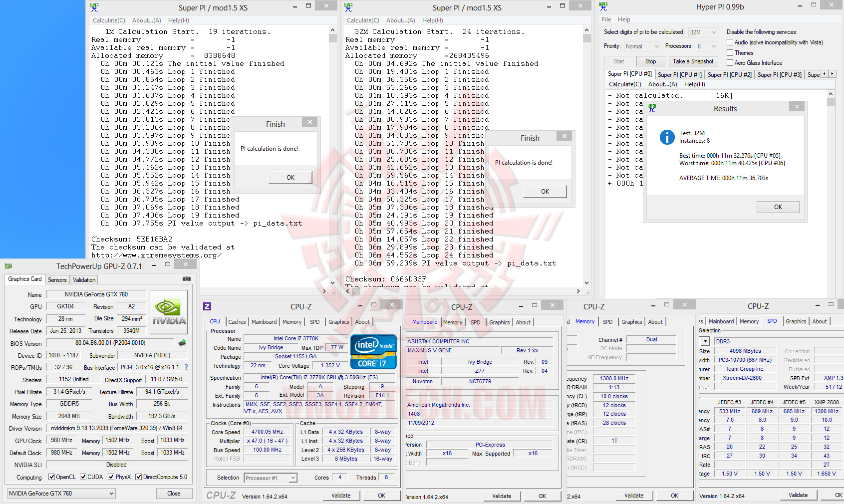Click the Super PI icon in the 1M window
The height and width of the screenshot is (504, 844).
click(x=94, y=7)
